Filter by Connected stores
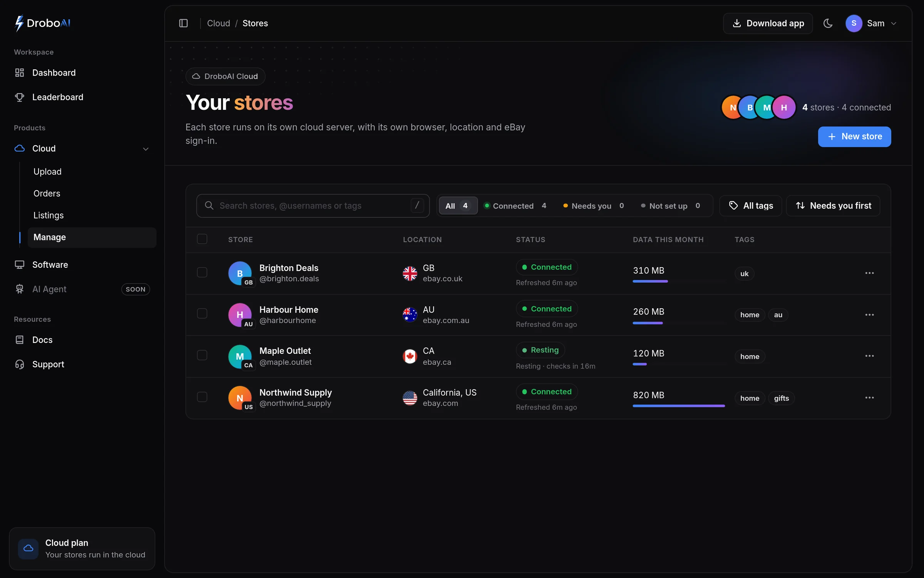Screen dimensions: 924x578 [515, 206]
